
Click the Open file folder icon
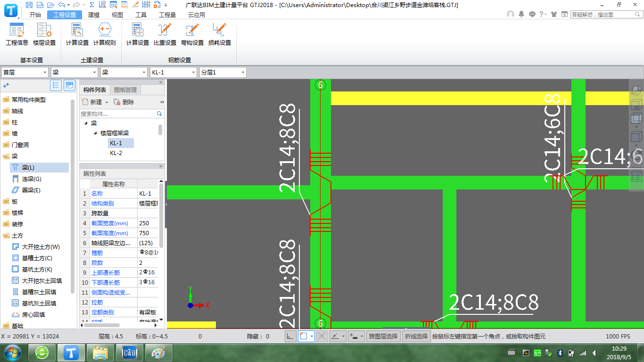(x=50, y=5)
